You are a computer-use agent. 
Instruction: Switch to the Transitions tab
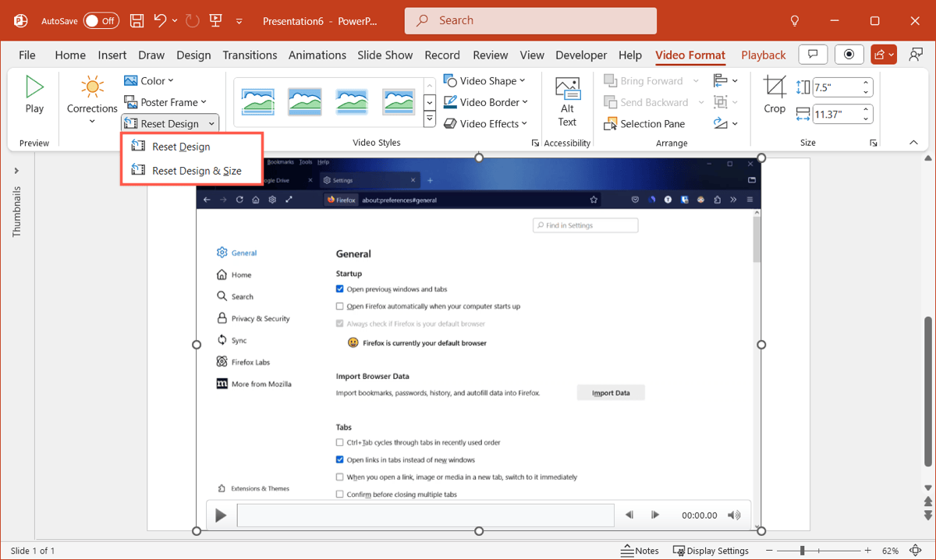[x=250, y=55]
